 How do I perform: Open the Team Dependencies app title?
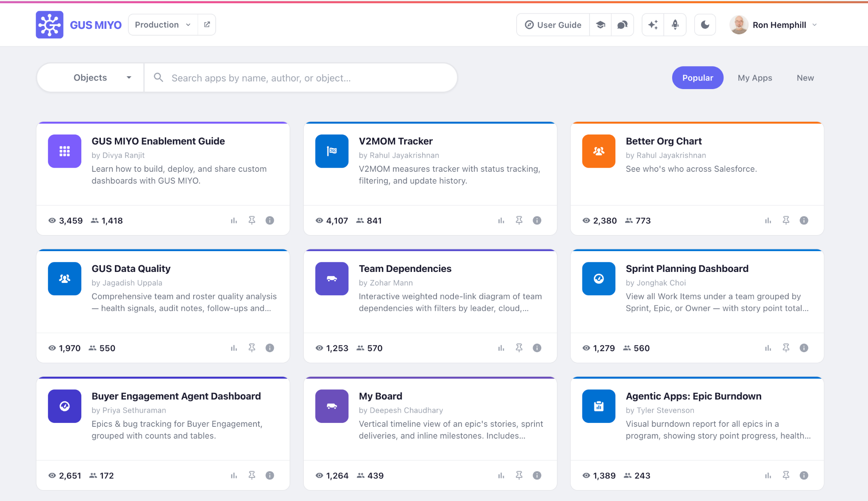(x=405, y=269)
